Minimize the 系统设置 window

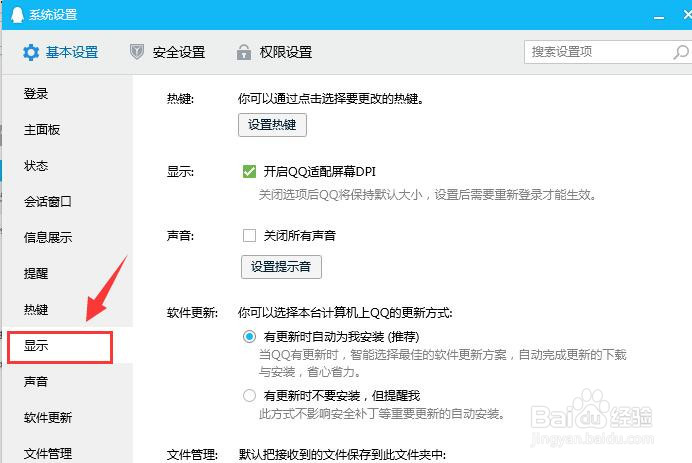(659, 17)
